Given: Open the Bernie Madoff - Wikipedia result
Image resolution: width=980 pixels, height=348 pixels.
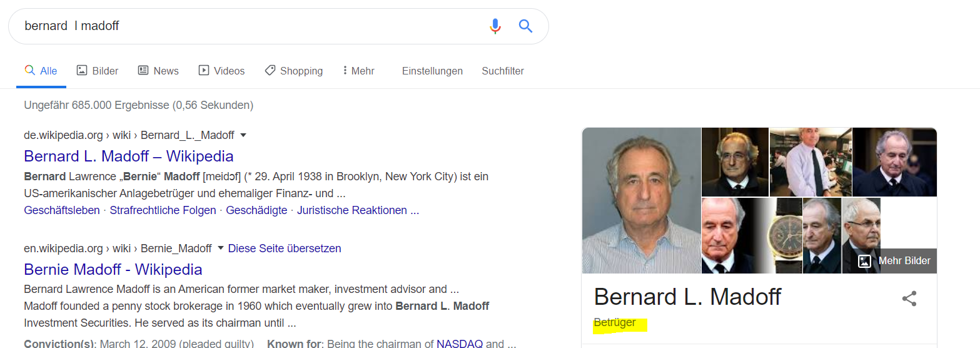Looking at the screenshot, I should (113, 269).
